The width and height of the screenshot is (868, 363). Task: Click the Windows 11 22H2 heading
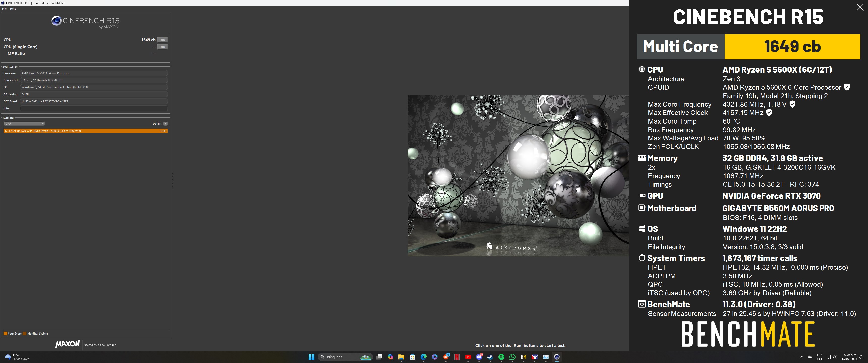coord(754,229)
